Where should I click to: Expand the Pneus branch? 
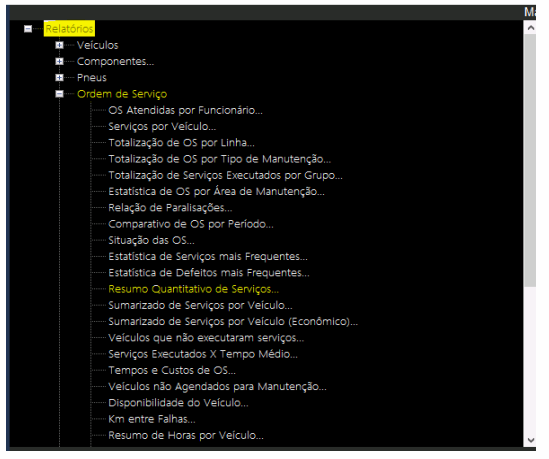coord(60,78)
